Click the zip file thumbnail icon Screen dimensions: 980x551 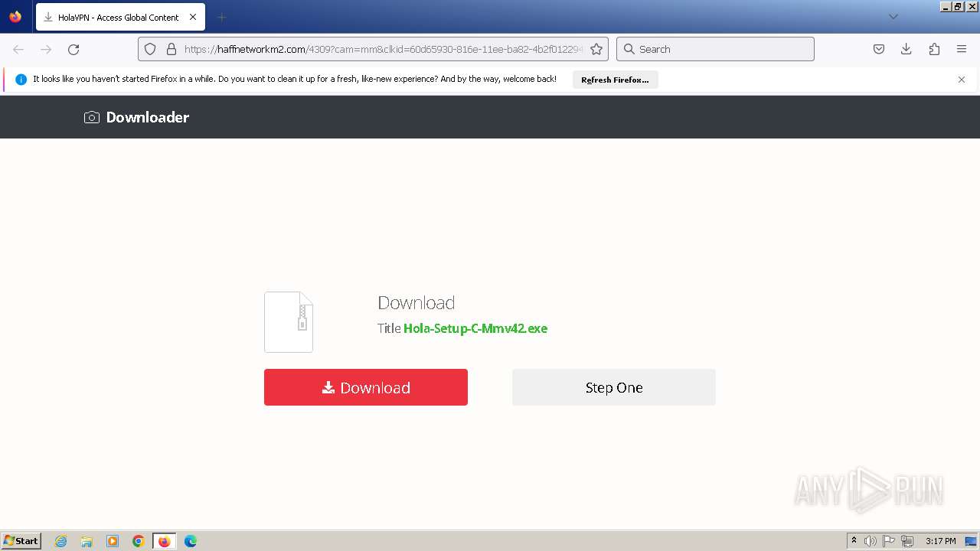click(x=289, y=322)
